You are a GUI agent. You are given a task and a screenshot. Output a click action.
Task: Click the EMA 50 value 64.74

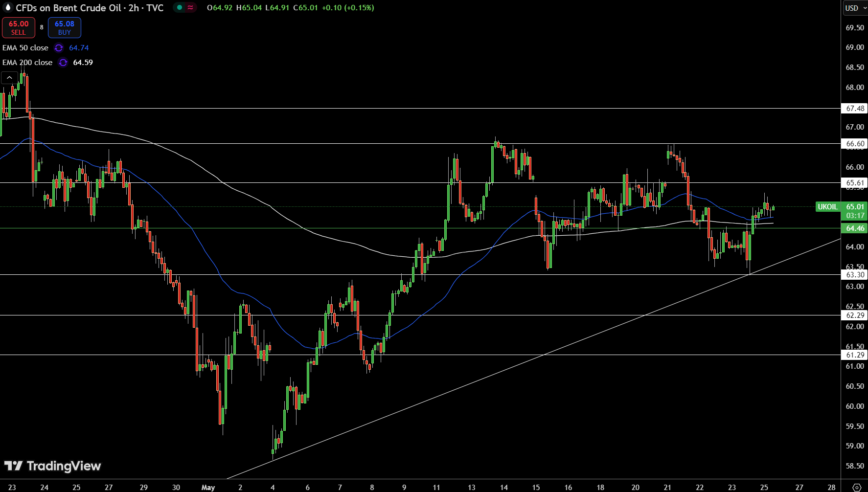click(79, 48)
